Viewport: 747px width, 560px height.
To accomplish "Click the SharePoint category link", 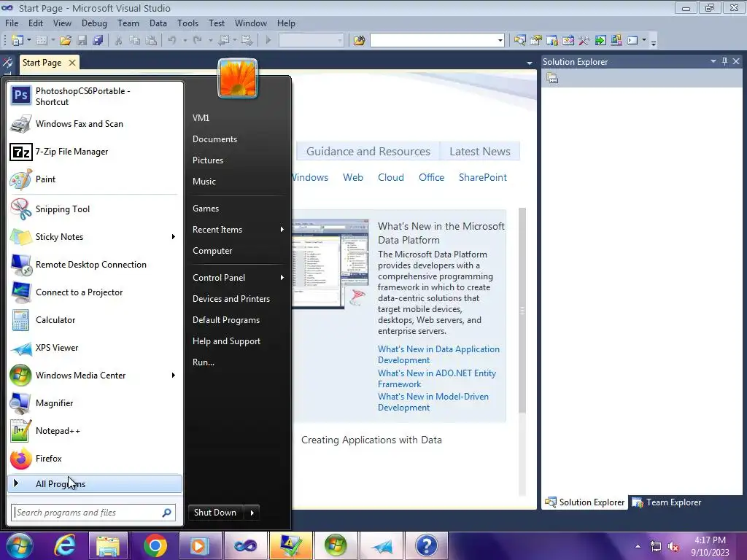I will pos(483,178).
